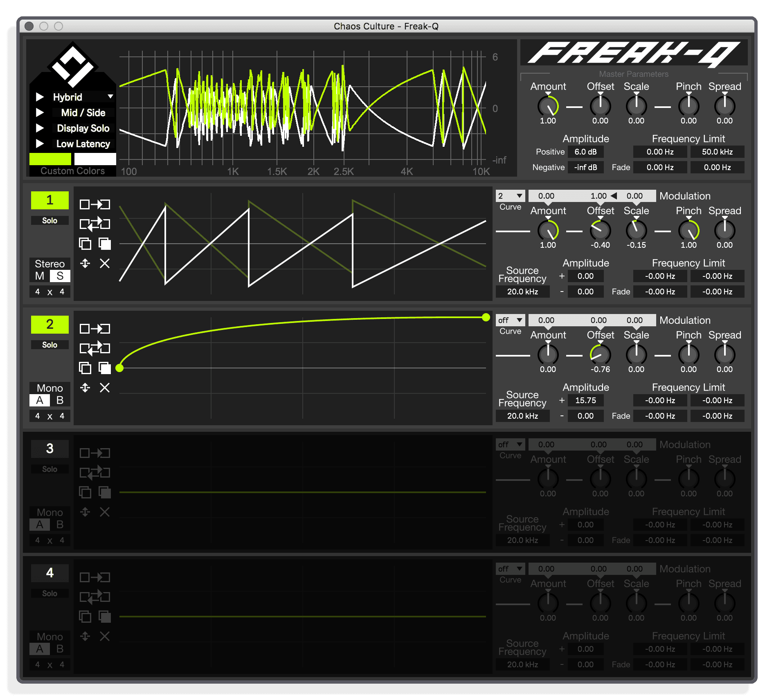Open band 4 Curve dropdown
Screen dimensions: 774x700
[x=510, y=569]
